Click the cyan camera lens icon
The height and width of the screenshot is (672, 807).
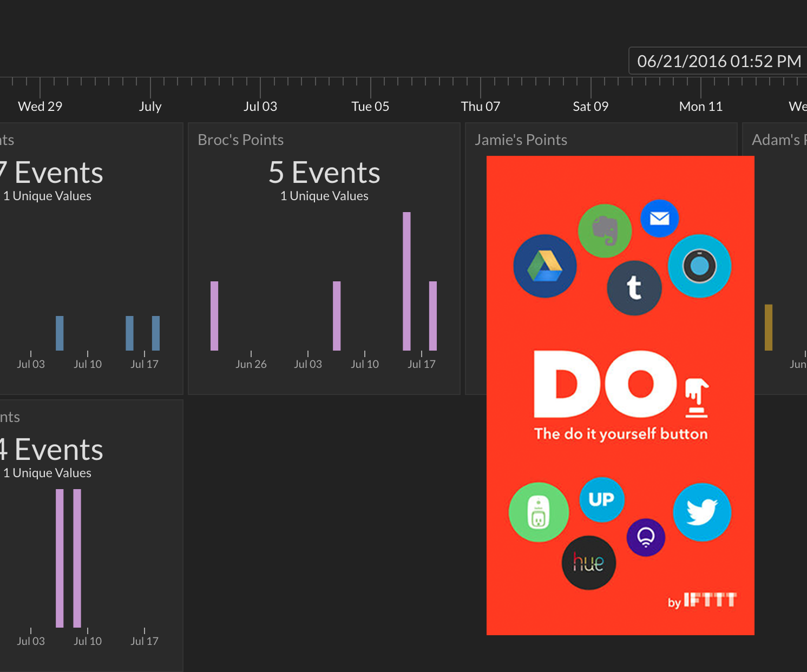click(699, 266)
